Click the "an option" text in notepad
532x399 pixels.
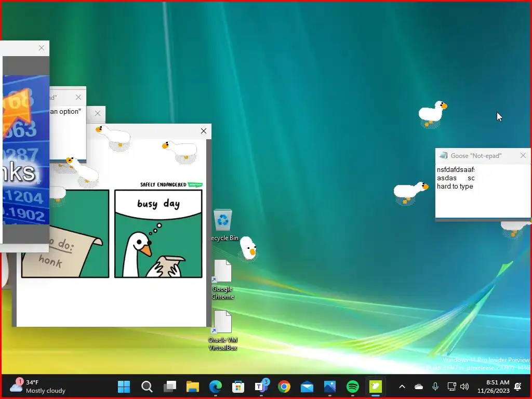pos(65,112)
